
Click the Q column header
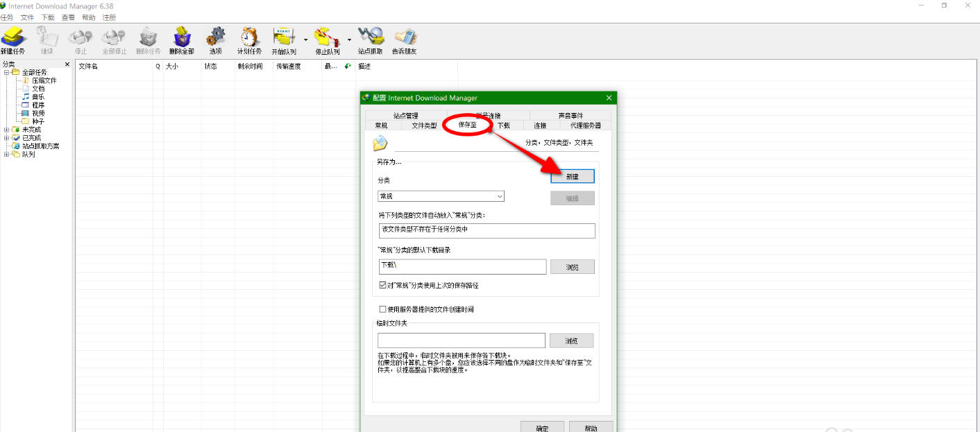click(158, 67)
